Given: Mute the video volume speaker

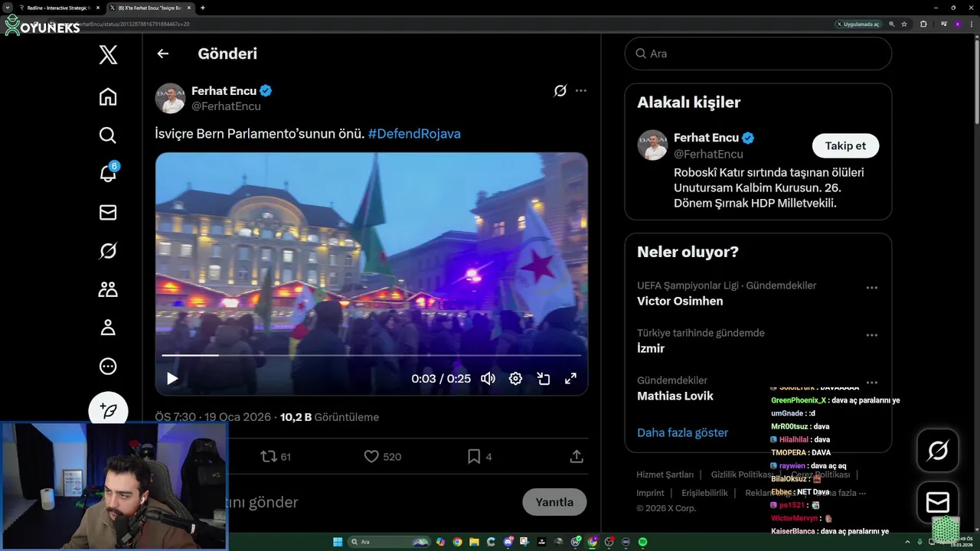Looking at the screenshot, I should [x=488, y=379].
